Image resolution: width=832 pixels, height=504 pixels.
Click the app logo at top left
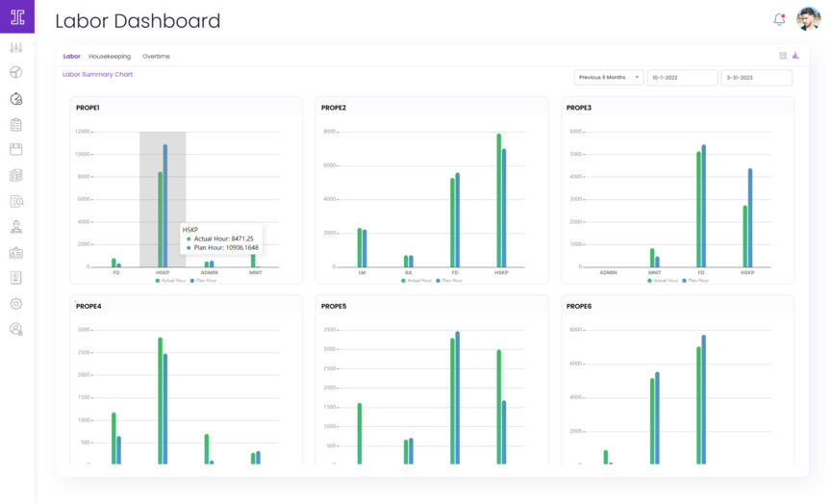[16, 16]
